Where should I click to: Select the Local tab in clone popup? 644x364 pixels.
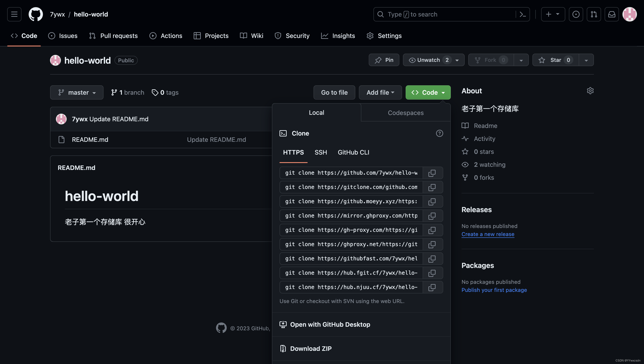[316, 113]
